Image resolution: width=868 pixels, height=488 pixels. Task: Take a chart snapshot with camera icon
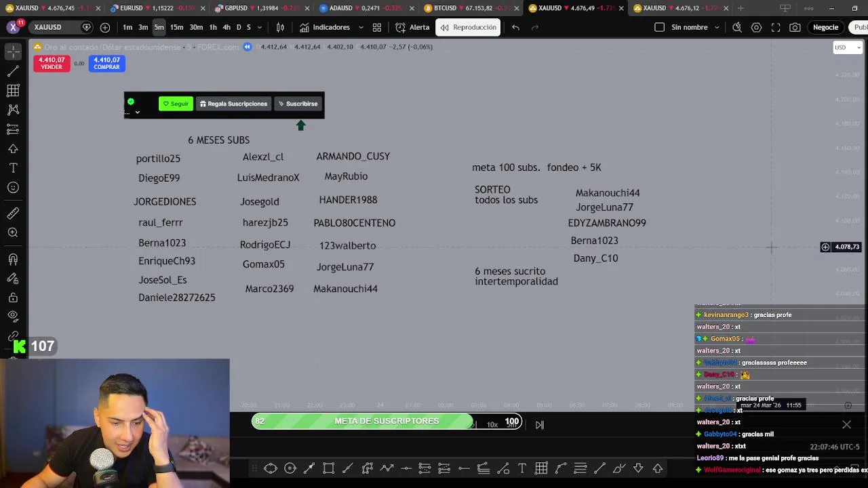795,27
